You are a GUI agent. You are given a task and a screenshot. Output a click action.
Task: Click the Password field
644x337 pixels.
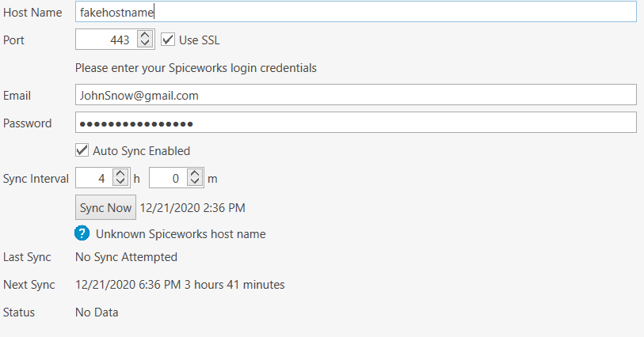[x=356, y=123]
